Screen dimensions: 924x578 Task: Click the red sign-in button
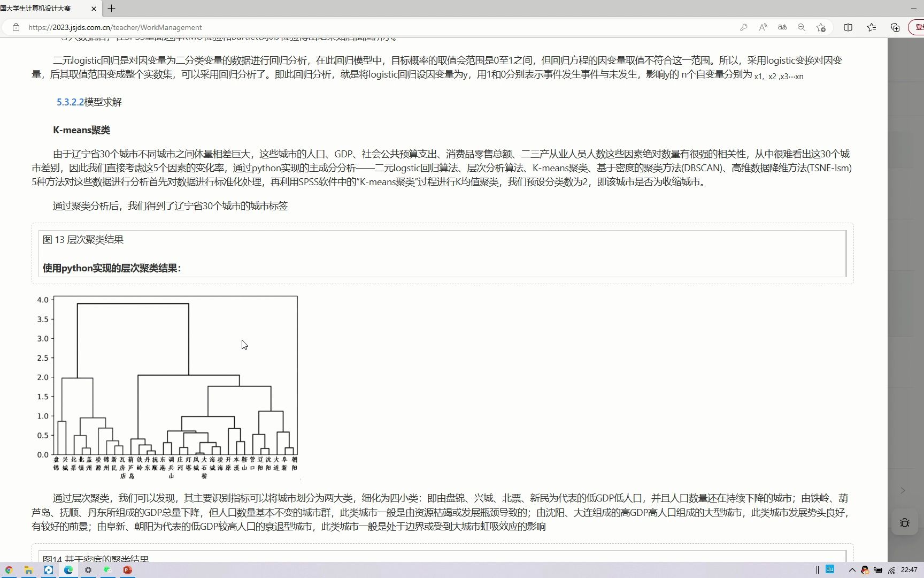(x=917, y=27)
